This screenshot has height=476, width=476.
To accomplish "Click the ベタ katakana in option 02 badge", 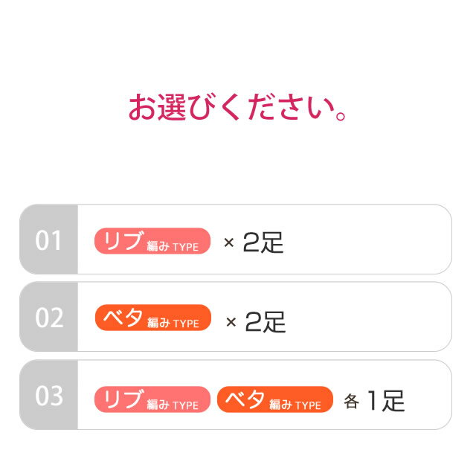I will tap(123, 318).
